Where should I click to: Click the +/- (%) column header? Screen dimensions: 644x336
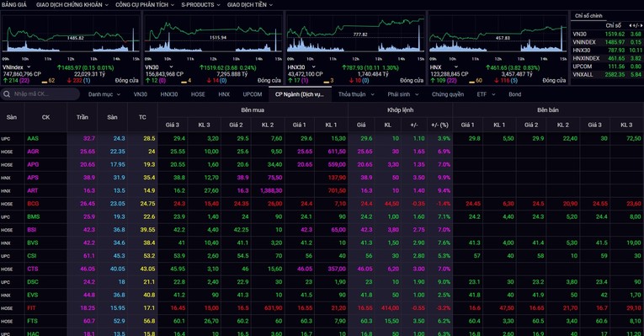coord(439,125)
